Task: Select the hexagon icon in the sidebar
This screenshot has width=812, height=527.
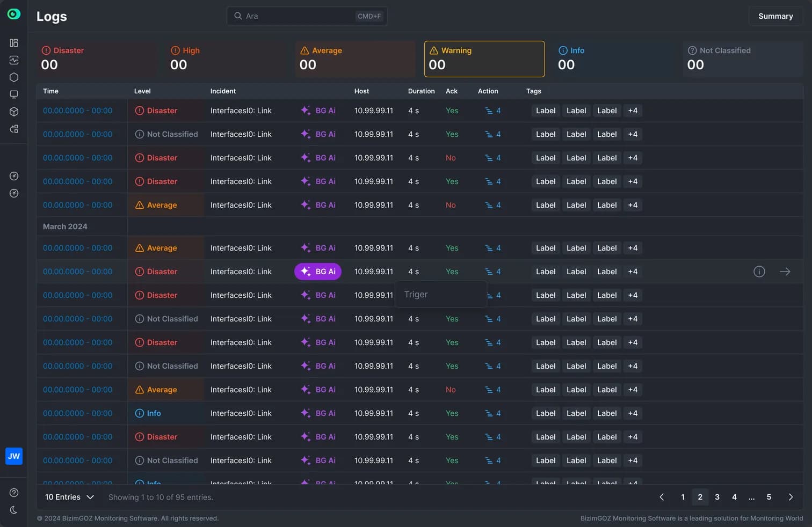Action: point(14,77)
